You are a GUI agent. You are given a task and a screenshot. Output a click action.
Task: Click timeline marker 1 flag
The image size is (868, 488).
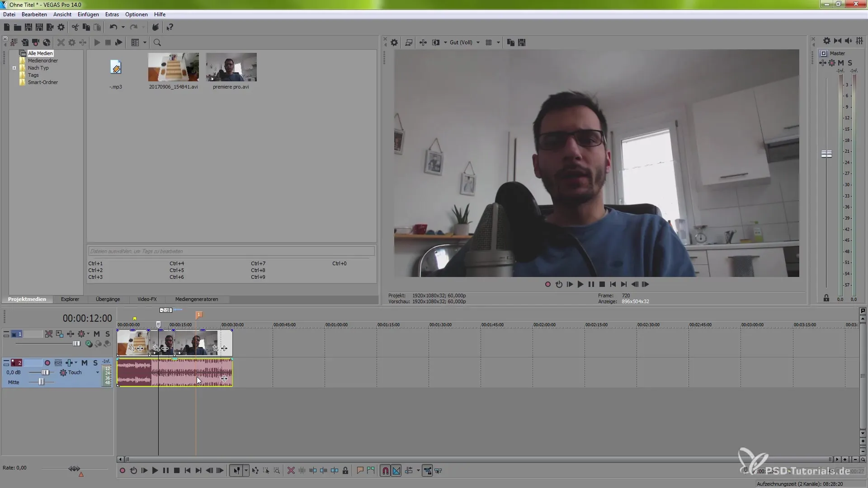pos(198,314)
